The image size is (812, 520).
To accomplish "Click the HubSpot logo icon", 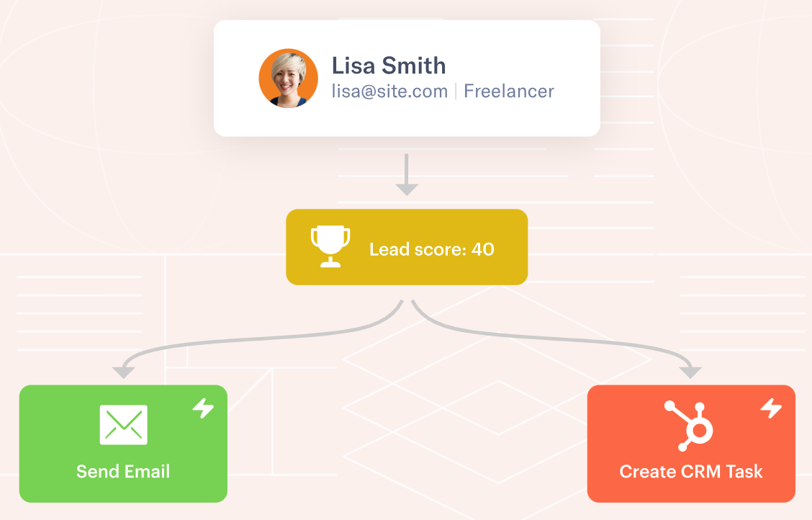I will click(x=689, y=426).
